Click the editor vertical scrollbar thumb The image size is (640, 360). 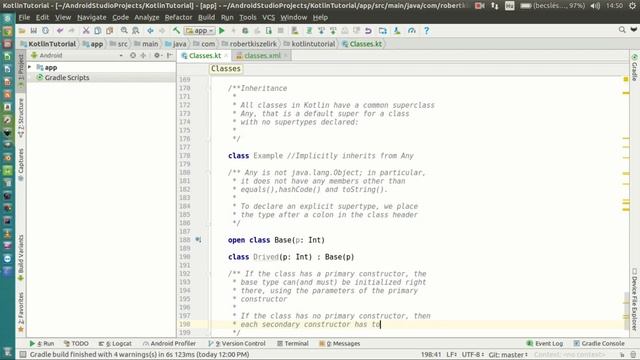pos(626,312)
